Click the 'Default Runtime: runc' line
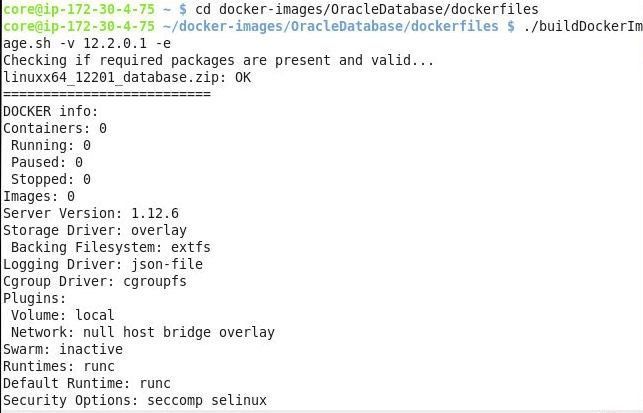This screenshot has width=643, height=413. (87, 383)
